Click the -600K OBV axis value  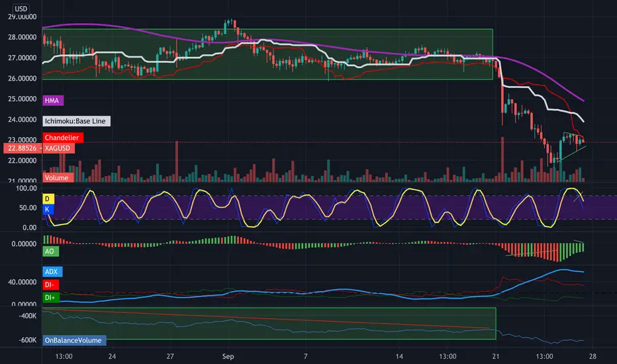[28, 340]
